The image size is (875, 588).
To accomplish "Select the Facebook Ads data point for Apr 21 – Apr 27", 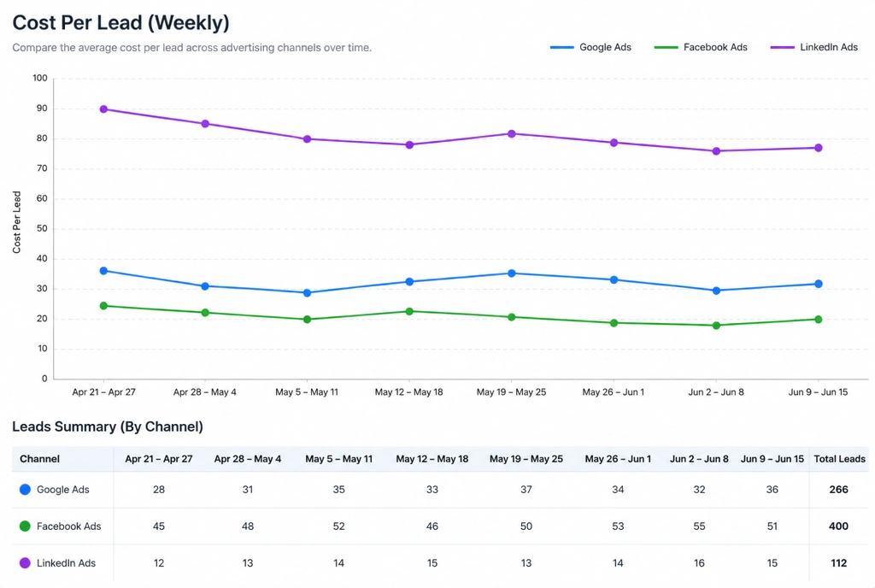I will (x=103, y=306).
